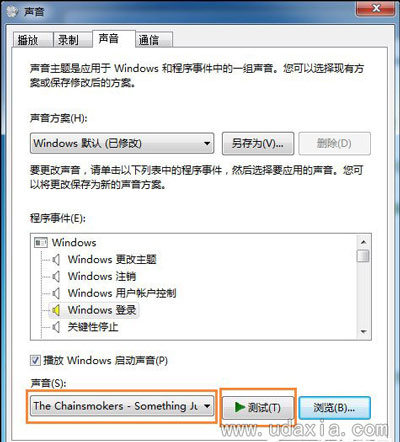The image size is (400, 442).
Task: Click the green play arrow on 测试 button
Action: click(x=240, y=407)
